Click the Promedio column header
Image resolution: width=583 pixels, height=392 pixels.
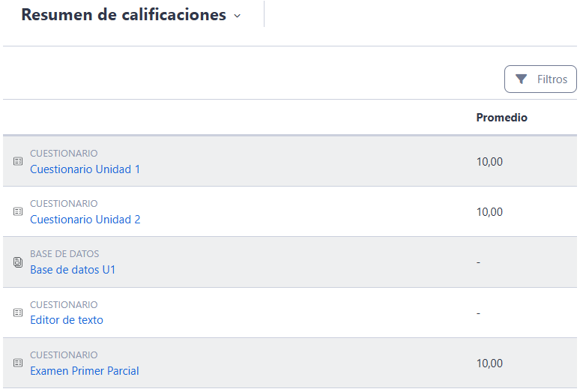(501, 118)
